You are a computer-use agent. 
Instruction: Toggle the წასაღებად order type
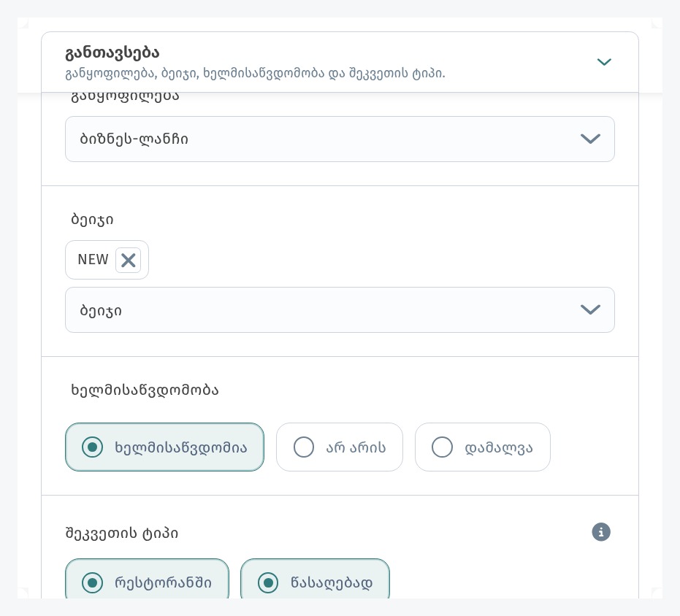[x=316, y=580]
